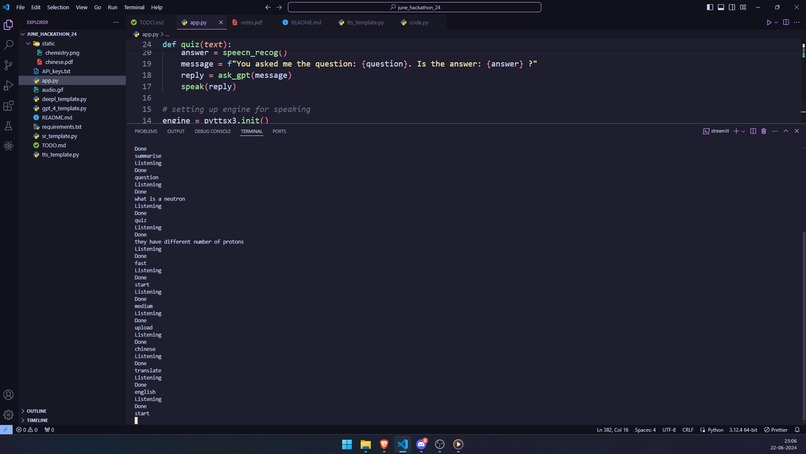This screenshot has width=806, height=454.
Task: Open Windows Start menu
Action: tap(347, 444)
